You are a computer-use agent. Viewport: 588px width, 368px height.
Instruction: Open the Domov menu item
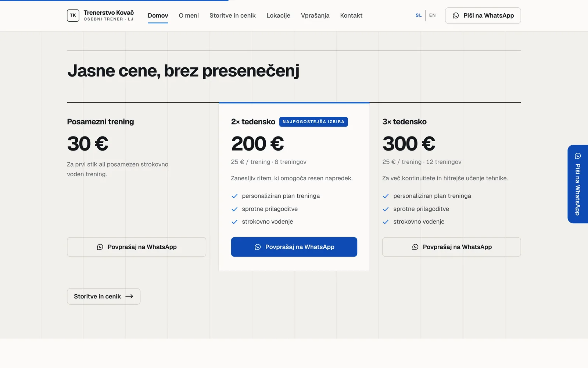[158, 15]
